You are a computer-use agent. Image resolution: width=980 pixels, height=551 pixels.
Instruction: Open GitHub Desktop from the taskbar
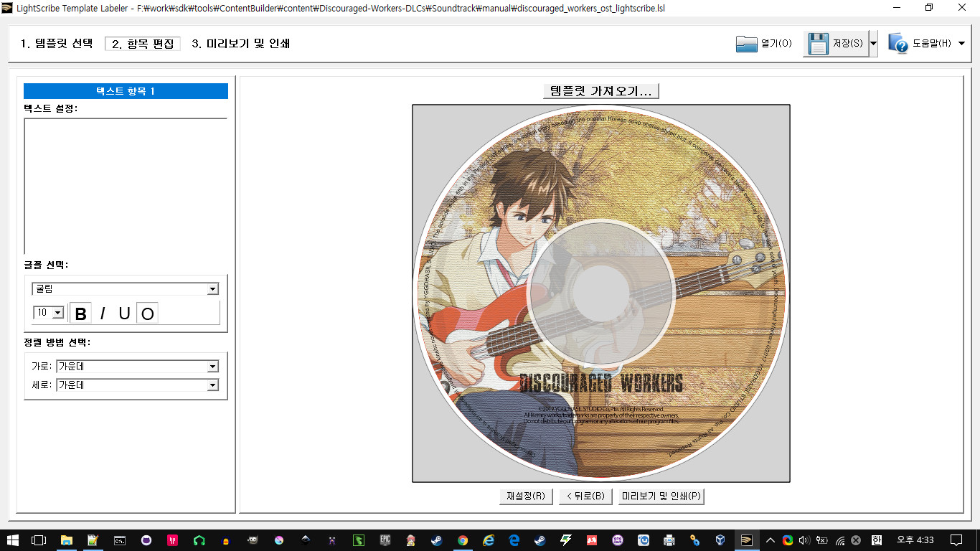pyautogui.click(x=146, y=540)
